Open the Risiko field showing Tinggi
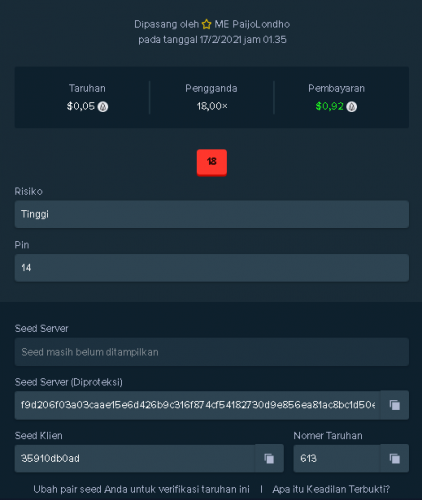The width and height of the screenshot is (422, 500). pyautogui.click(x=212, y=214)
